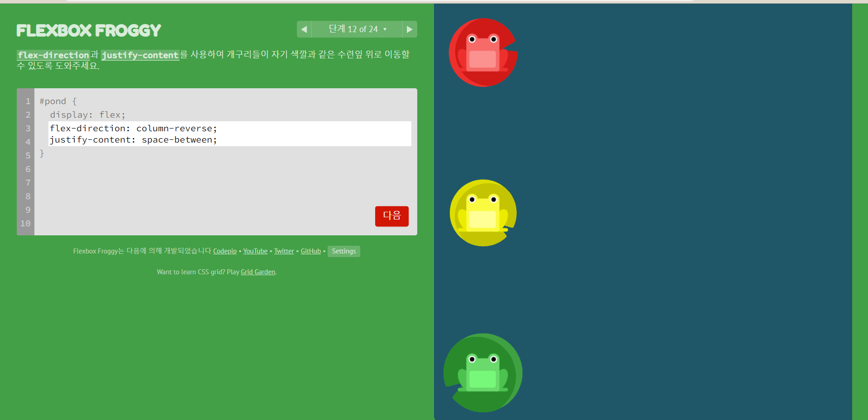The height and width of the screenshot is (420, 868).
Task: Click line number 10 in the editor gutter
Action: [25, 224]
